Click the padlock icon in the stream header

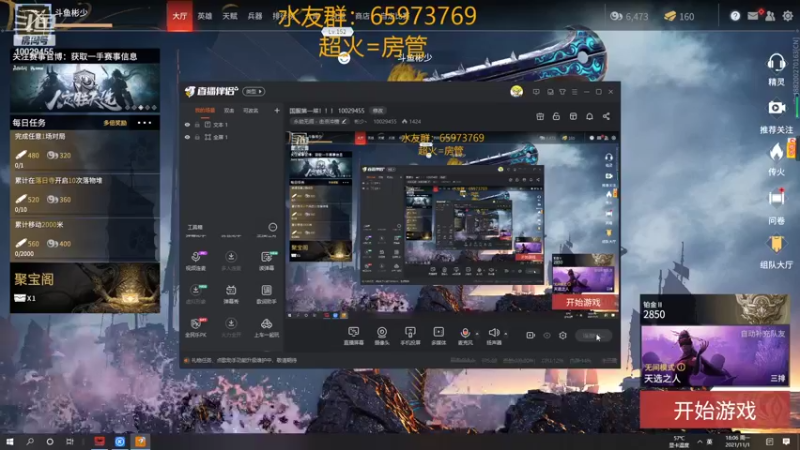(556, 116)
